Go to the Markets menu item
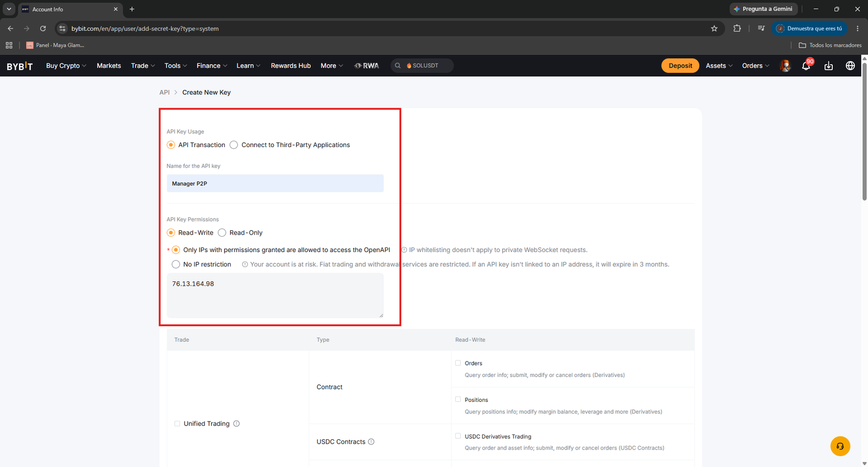The image size is (868, 467). click(x=108, y=66)
